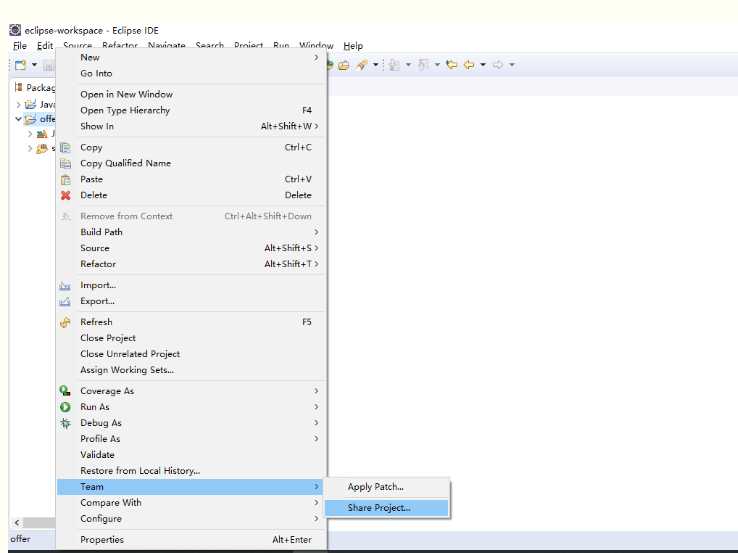Click the highlighted Team menu entry
This screenshot has width=738, height=553.
coord(192,487)
